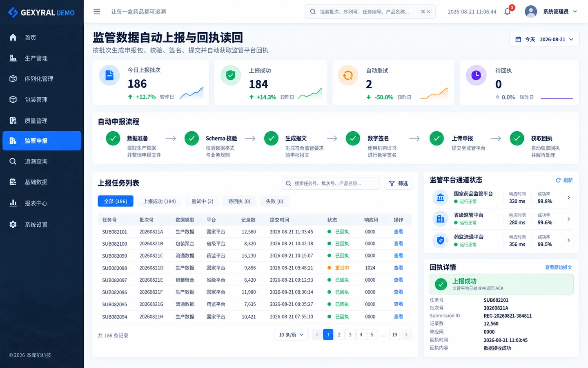This screenshot has width=588, height=368.
Task: Select the 全部 (186) tab
Action: 116,201
